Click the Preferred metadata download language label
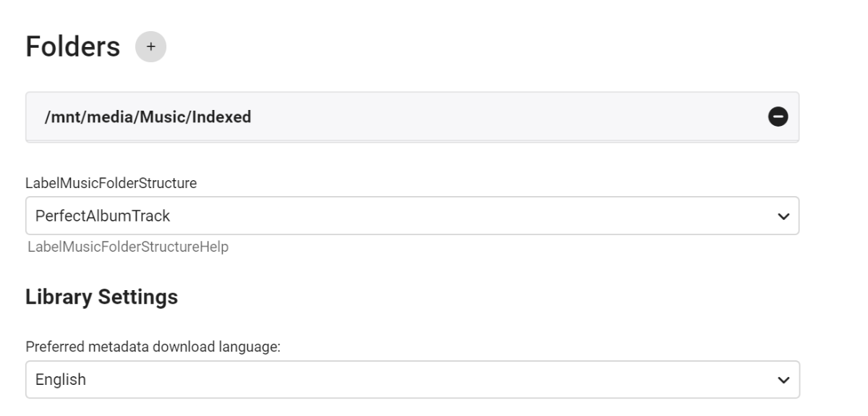868x416 pixels. tap(153, 347)
